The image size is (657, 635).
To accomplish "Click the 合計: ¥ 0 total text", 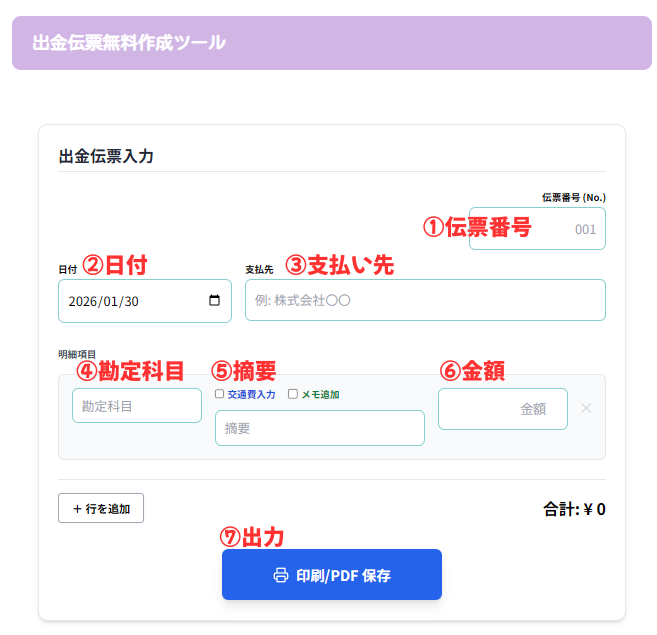I will coord(574,509).
